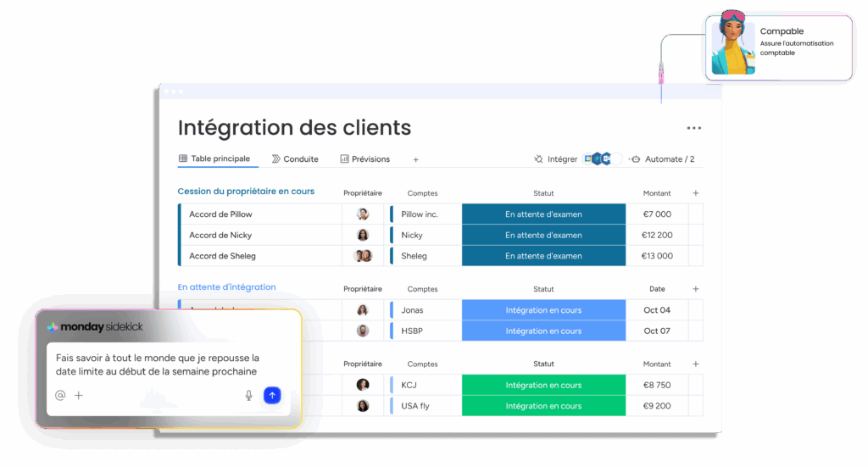Click owner avatar in the HSBP row

[363, 331]
